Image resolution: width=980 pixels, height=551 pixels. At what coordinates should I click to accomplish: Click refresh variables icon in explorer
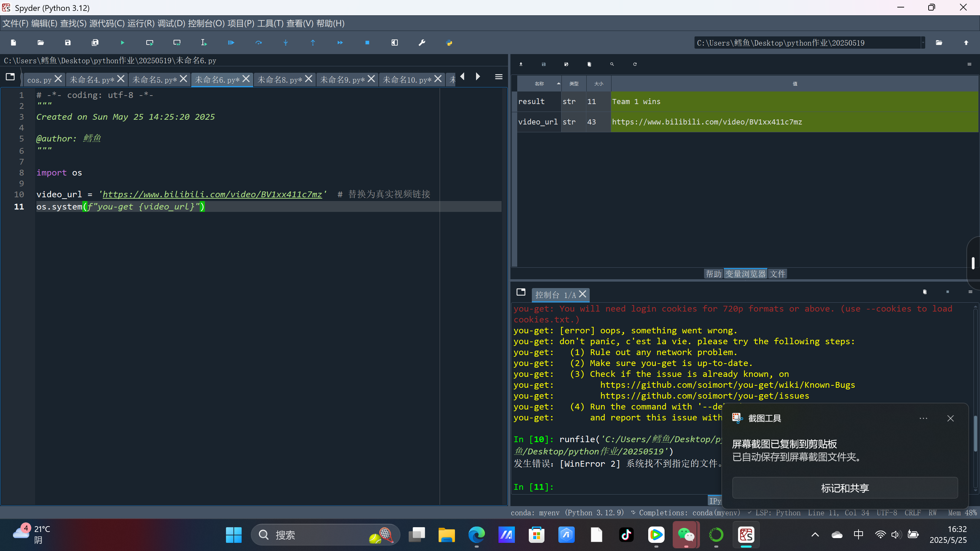[635, 64]
